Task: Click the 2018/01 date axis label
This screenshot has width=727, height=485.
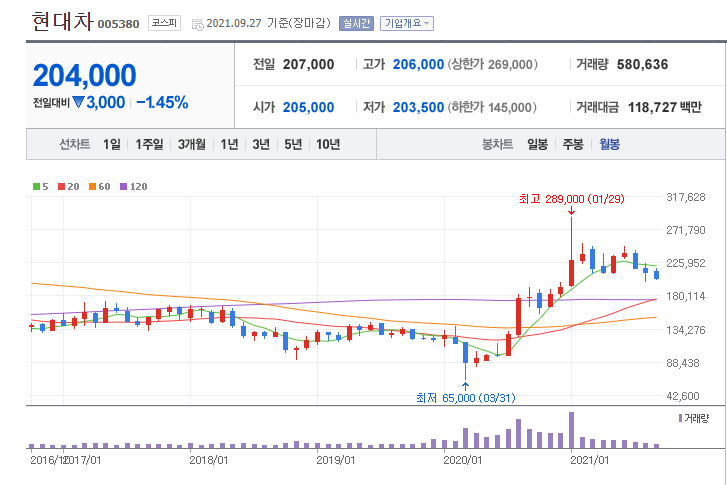Action: click(209, 460)
